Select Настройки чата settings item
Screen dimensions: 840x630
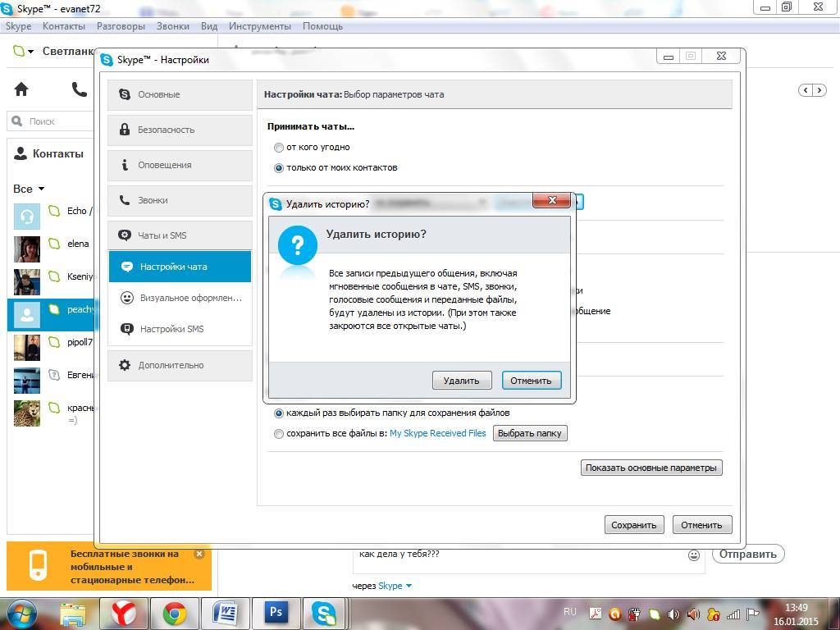(x=180, y=267)
